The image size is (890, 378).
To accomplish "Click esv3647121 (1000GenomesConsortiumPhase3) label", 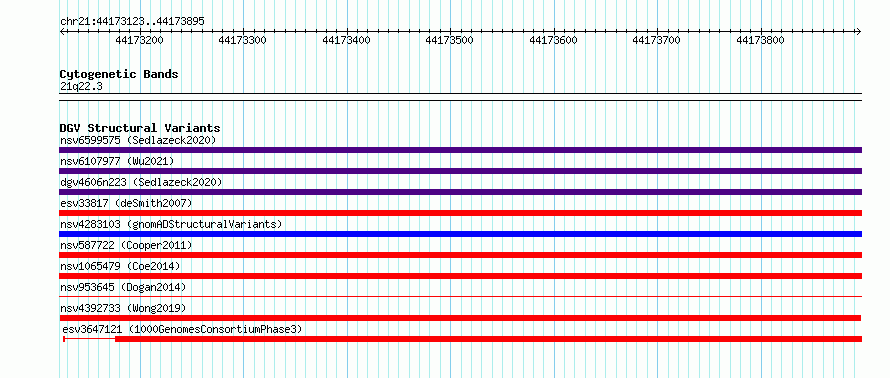I will [x=183, y=329].
